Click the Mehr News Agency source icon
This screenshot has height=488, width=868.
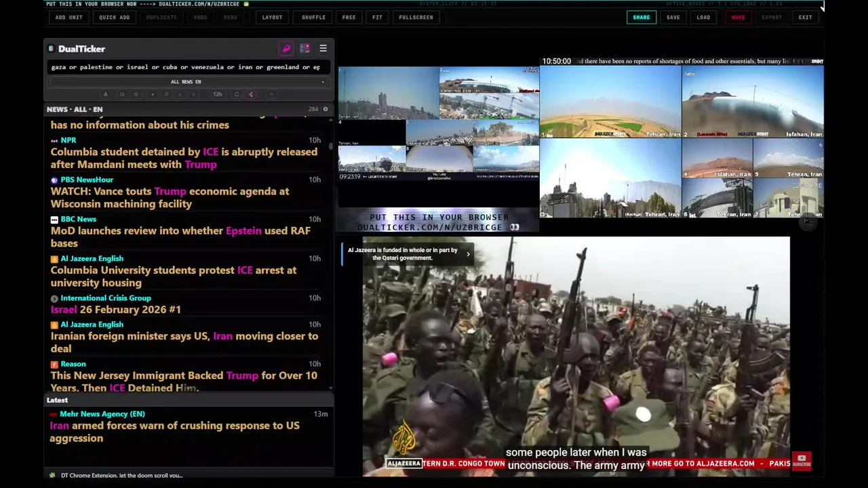[54, 414]
